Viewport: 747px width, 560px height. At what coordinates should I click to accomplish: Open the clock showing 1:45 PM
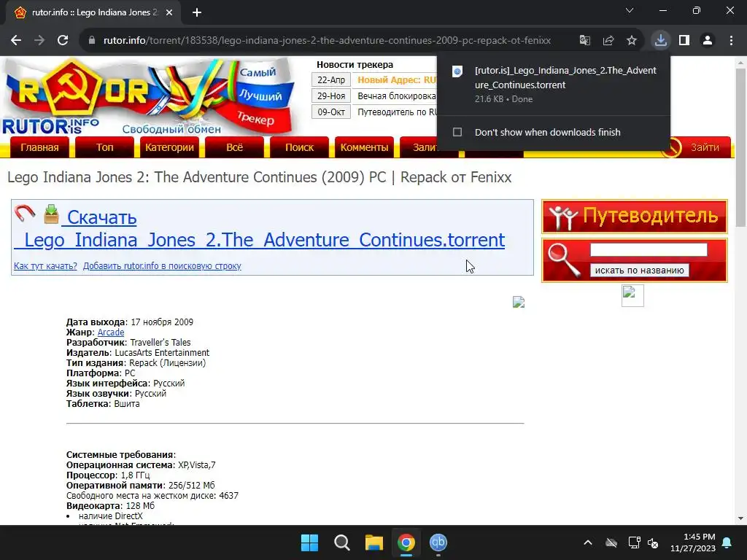point(693,542)
